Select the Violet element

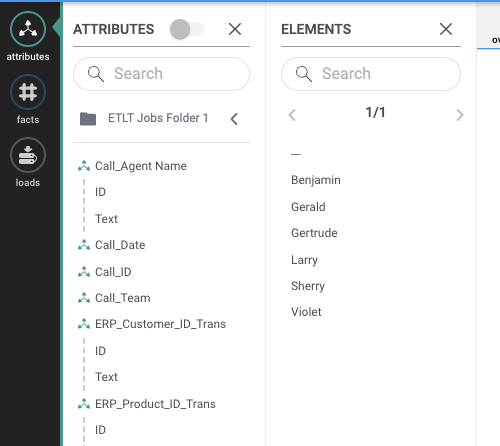[x=306, y=312]
